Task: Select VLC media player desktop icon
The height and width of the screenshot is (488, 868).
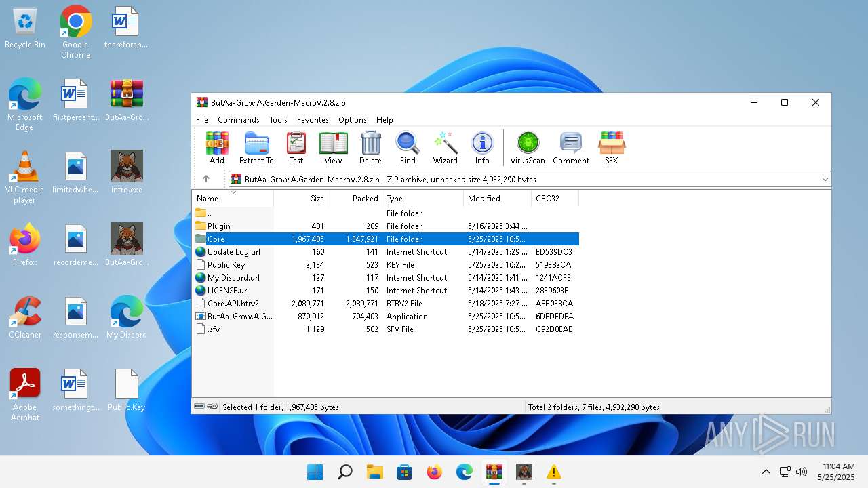Action: (25, 177)
